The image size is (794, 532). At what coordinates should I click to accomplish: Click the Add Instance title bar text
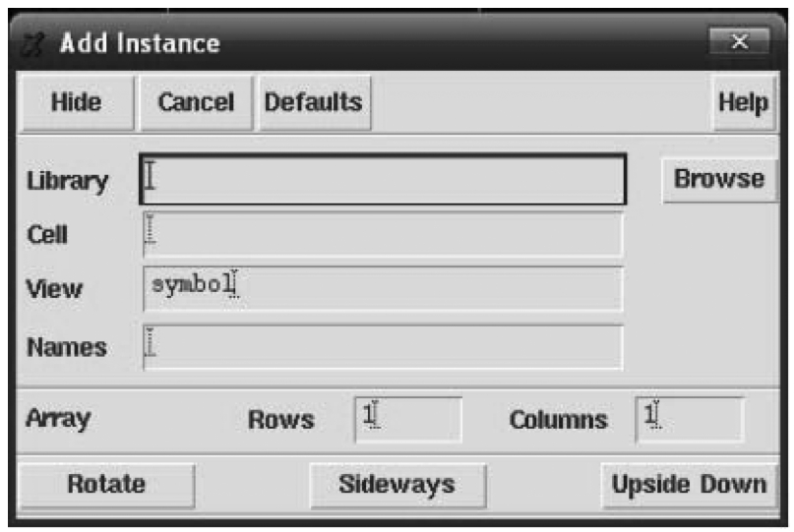pos(140,43)
